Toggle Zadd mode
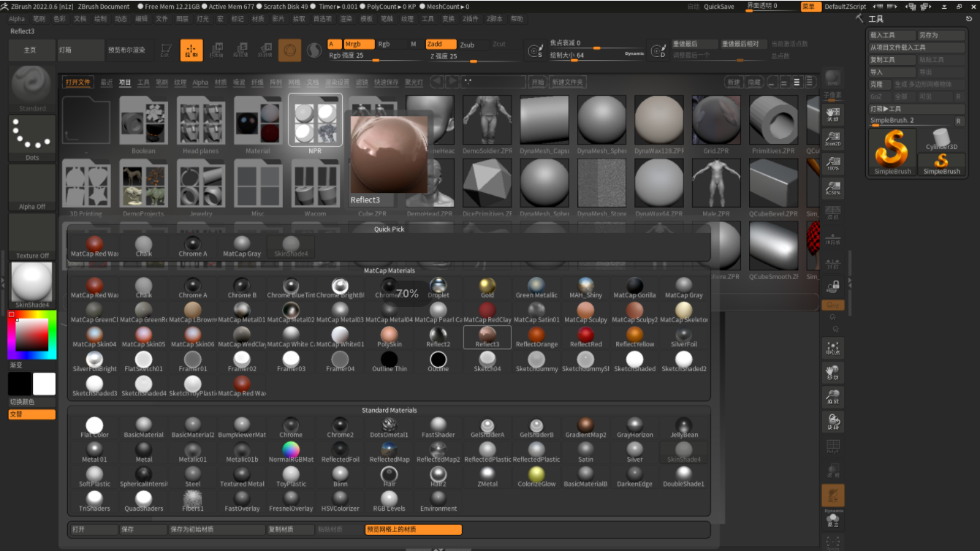Image resolution: width=980 pixels, height=551 pixels. (441, 44)
